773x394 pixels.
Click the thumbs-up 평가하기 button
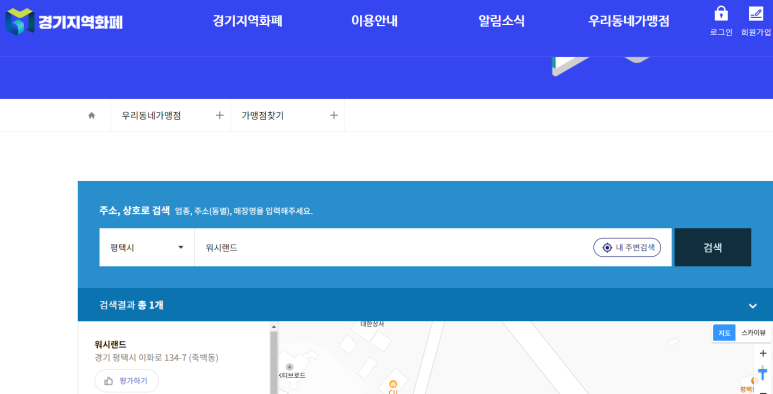click(x=127, y=381)
